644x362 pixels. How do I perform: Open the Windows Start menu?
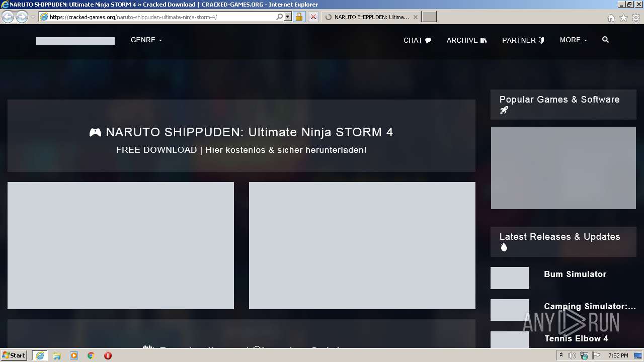click(x=14, y=355)
